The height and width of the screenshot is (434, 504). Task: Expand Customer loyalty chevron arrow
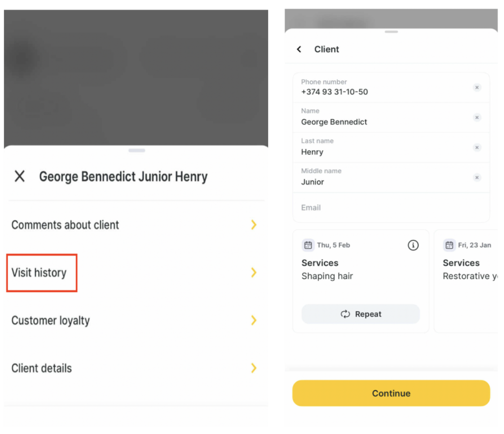253,320
